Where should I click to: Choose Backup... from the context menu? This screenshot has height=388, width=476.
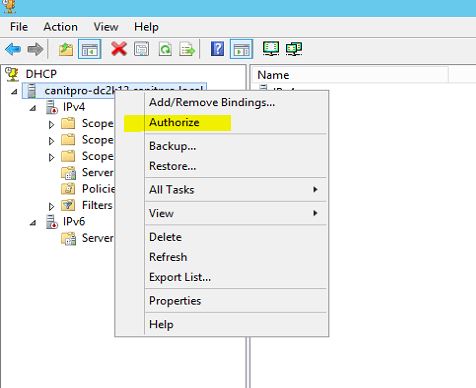pos(172,146)
